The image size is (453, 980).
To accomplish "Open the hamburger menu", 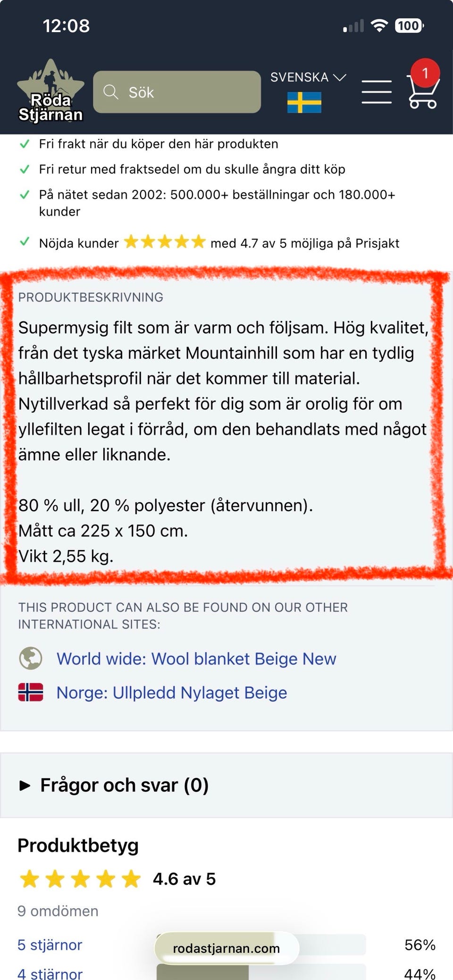I will pos(376,92).
